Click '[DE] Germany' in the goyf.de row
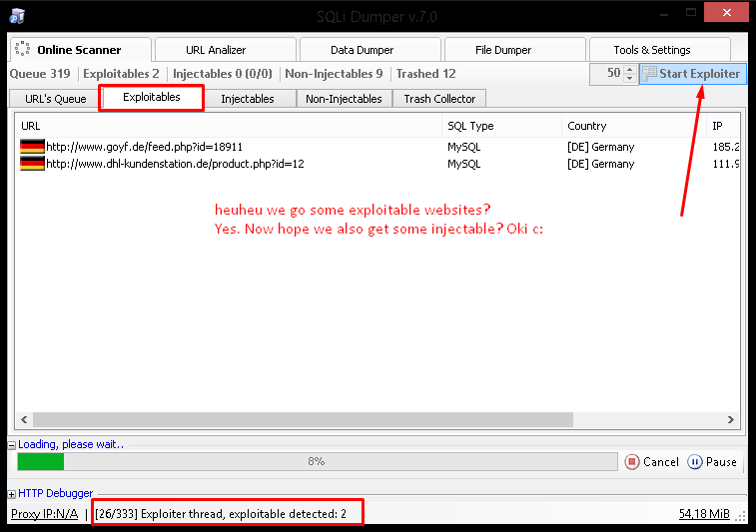The width and height of the screenshot is (756, 532). click(601, 147)
